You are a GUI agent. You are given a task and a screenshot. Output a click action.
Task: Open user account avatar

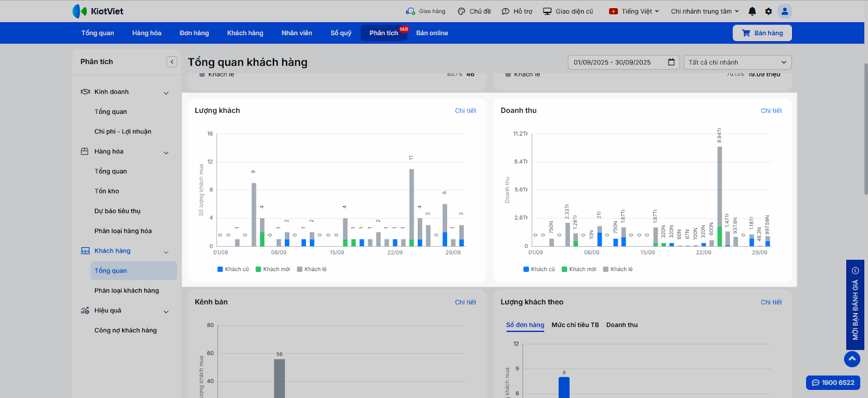[784, 11]
